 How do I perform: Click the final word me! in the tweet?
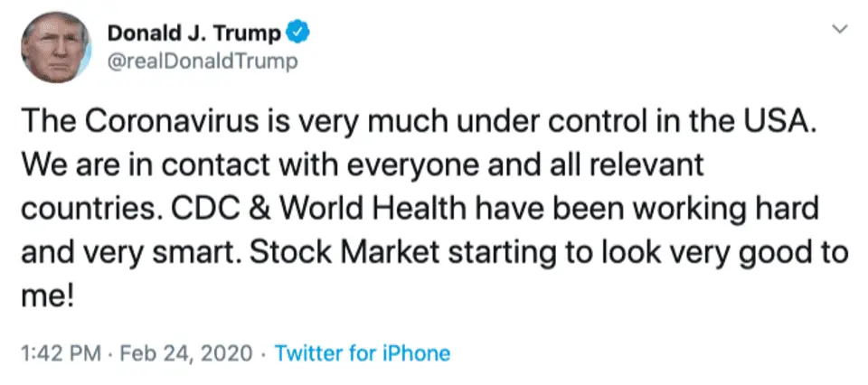click(x=43, y=296)
